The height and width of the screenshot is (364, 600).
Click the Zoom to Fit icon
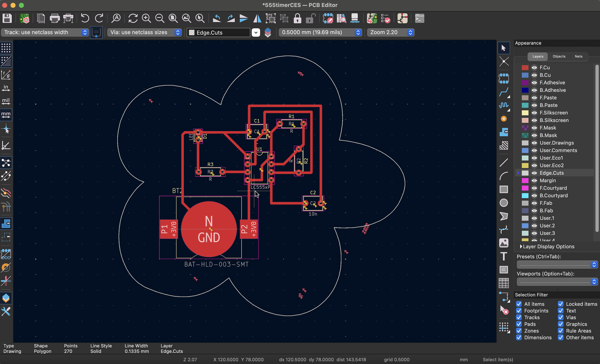click(x=173, y=18)
